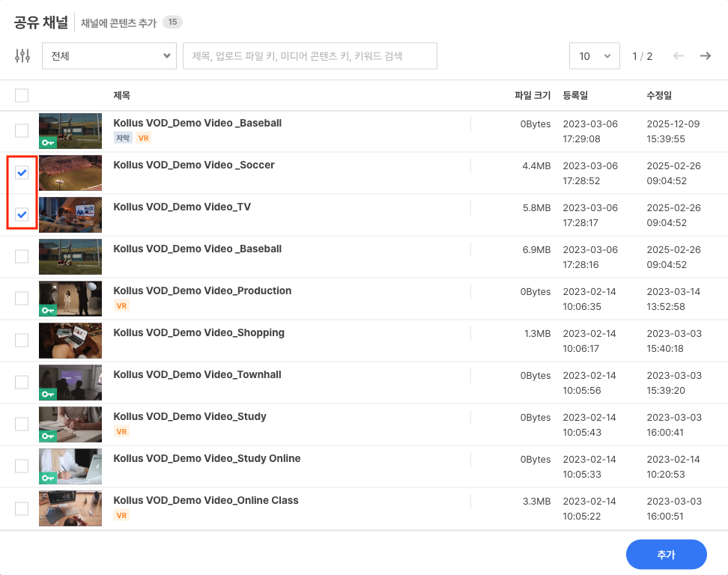Go to the next page arrow
This screenshot has height=575, width=728.
coord(705,56)
